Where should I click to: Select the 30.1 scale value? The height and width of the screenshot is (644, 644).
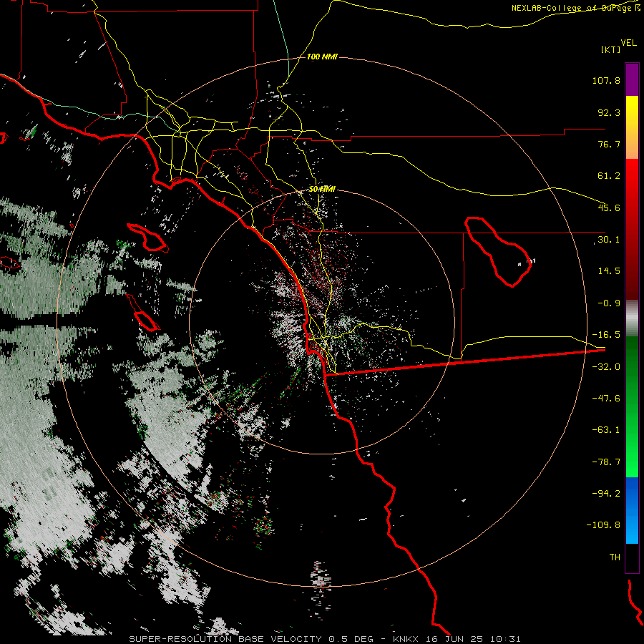(x=609, y=240)
